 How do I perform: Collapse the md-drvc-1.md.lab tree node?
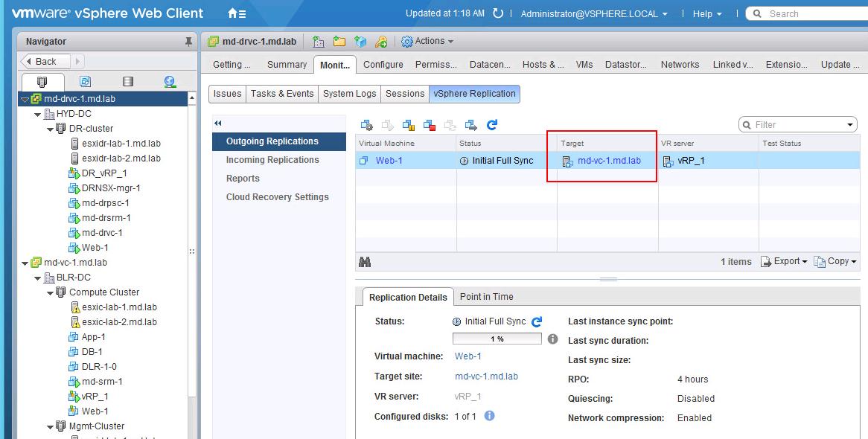[25, 100]
